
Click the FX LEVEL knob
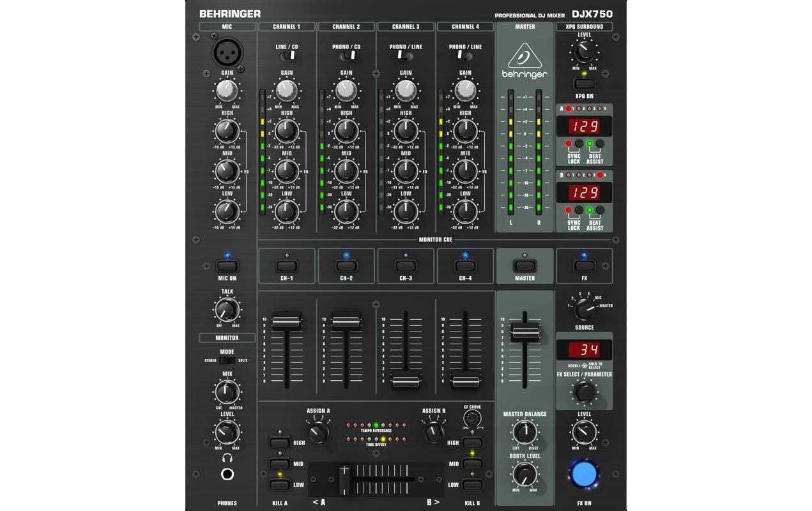tap(584, 432)
